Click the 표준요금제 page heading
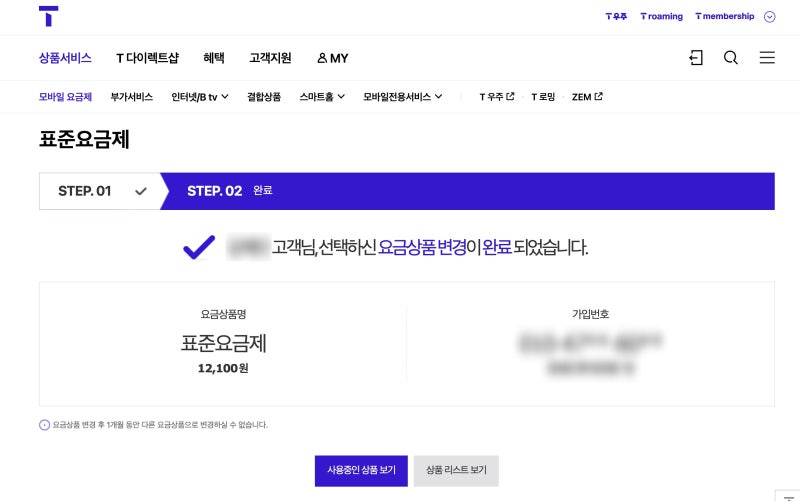 click(84, 139)
